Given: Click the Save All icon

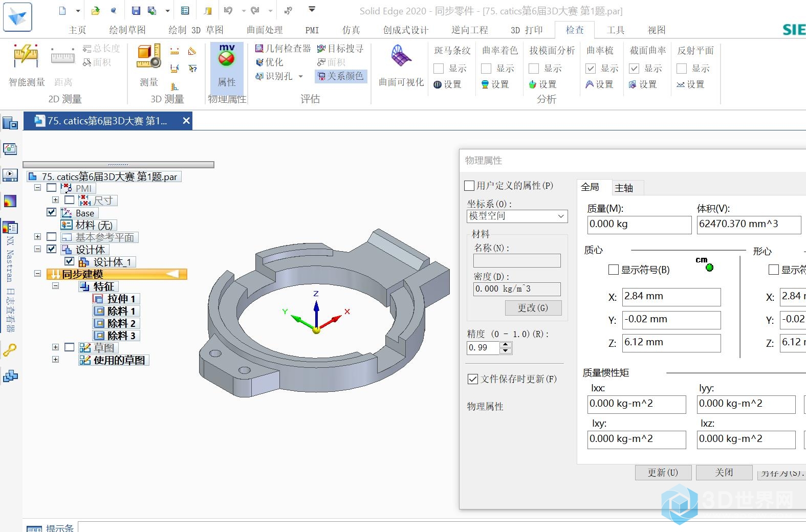Looking at the screenshot, I should click(152, 10).
